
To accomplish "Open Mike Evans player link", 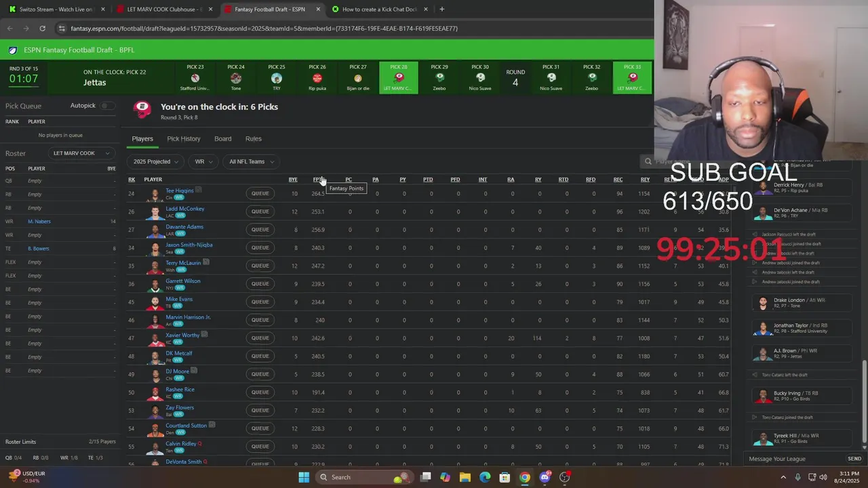I will [x=179, y=299].
